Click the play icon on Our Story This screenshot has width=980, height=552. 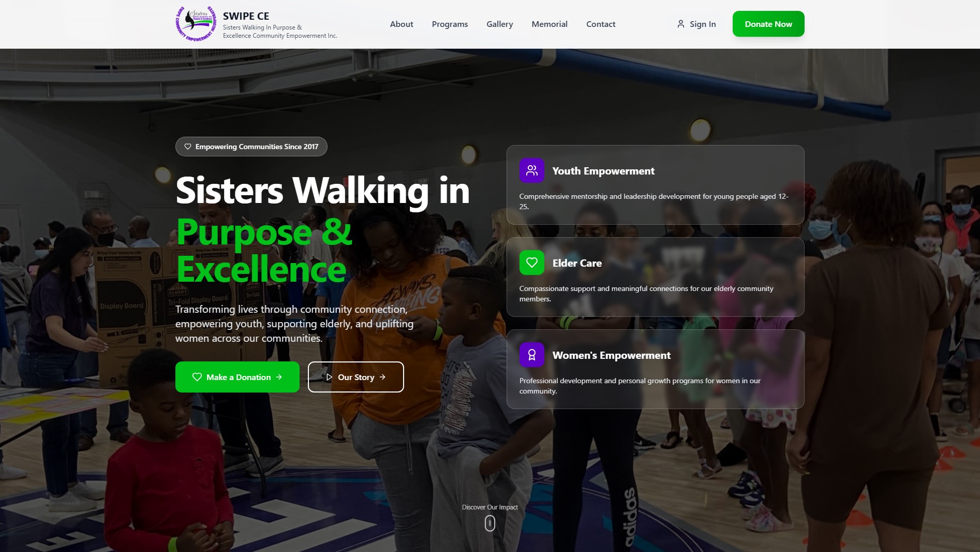(329, 377)
